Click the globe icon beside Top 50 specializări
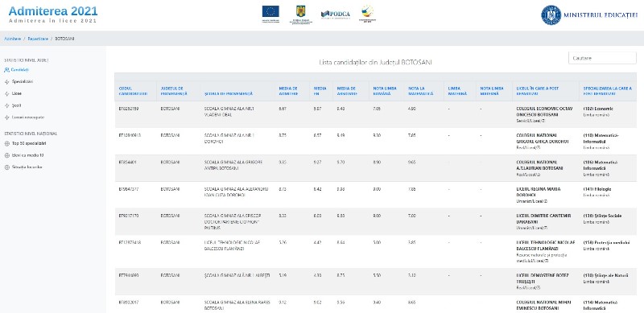Viewport: 644px width, 313px height. tap(6, 144)
